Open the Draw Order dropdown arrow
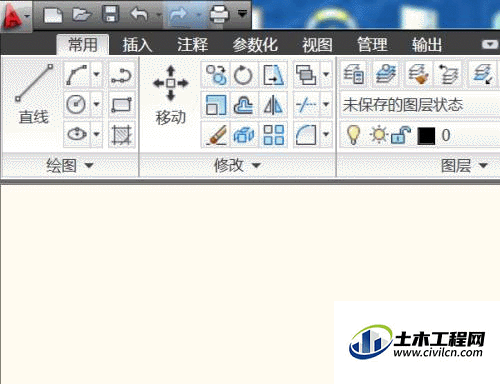The image size is (500, 384). click(326, 74)
